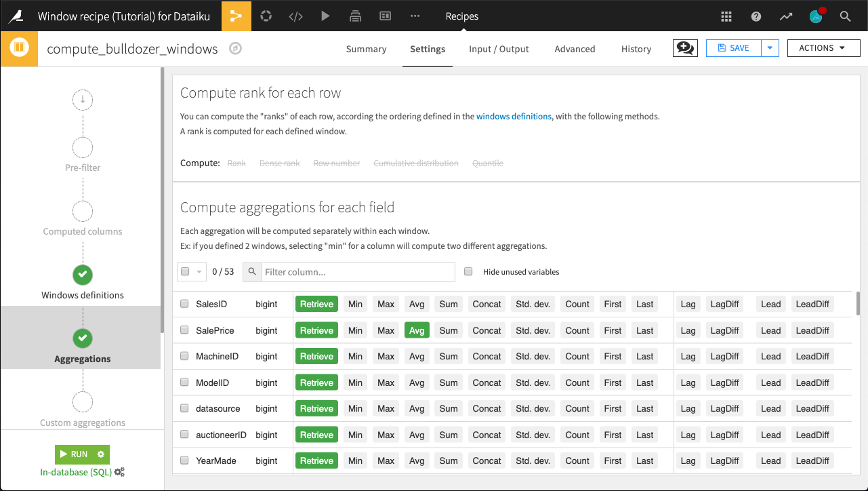Switch to the Summary tab

pos(366,49)
